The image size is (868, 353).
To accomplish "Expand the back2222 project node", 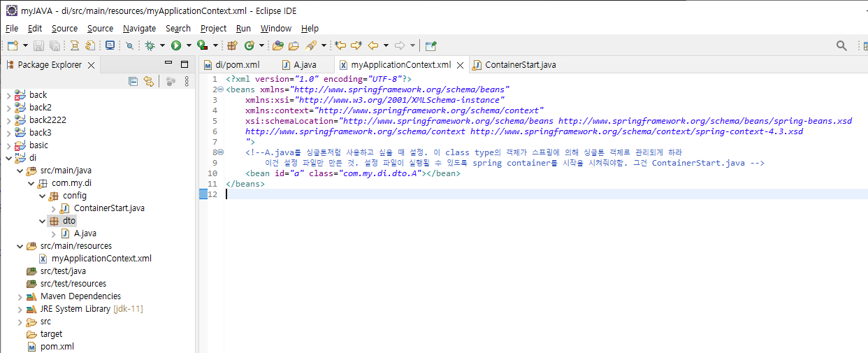I will point(8,120).
